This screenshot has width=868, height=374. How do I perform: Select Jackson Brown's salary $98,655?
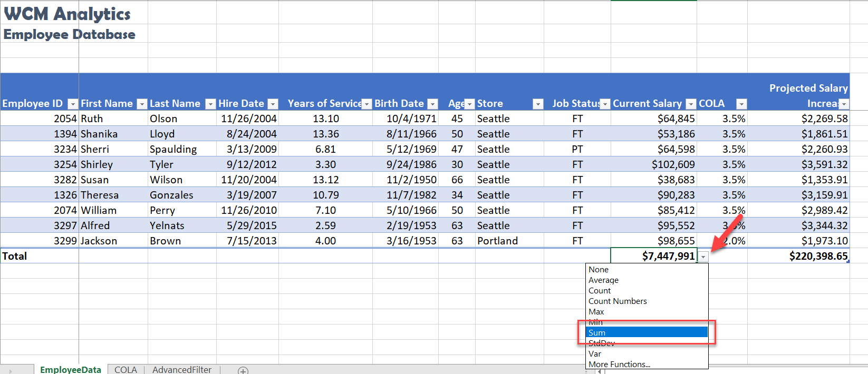[x=654, y=241]
